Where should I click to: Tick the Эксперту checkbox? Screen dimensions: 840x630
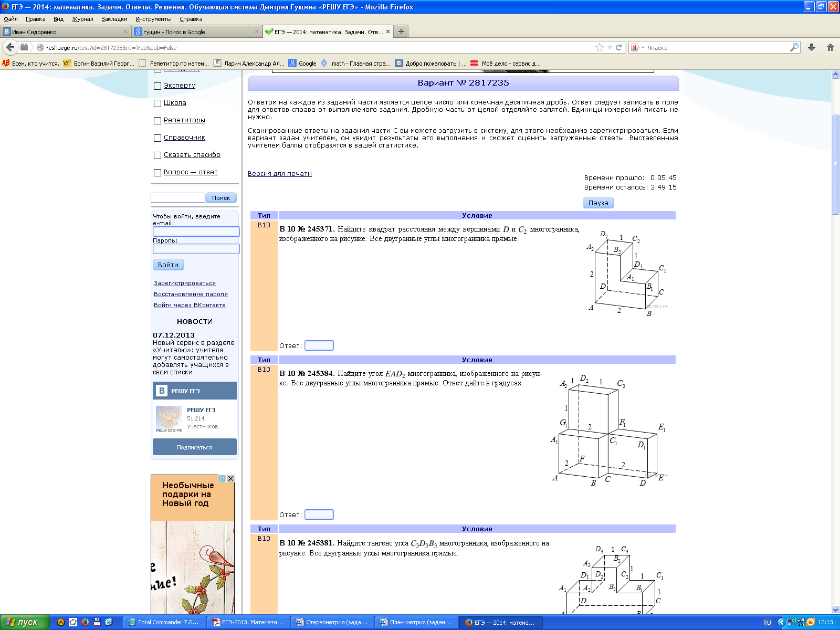[x=157, y=86]
